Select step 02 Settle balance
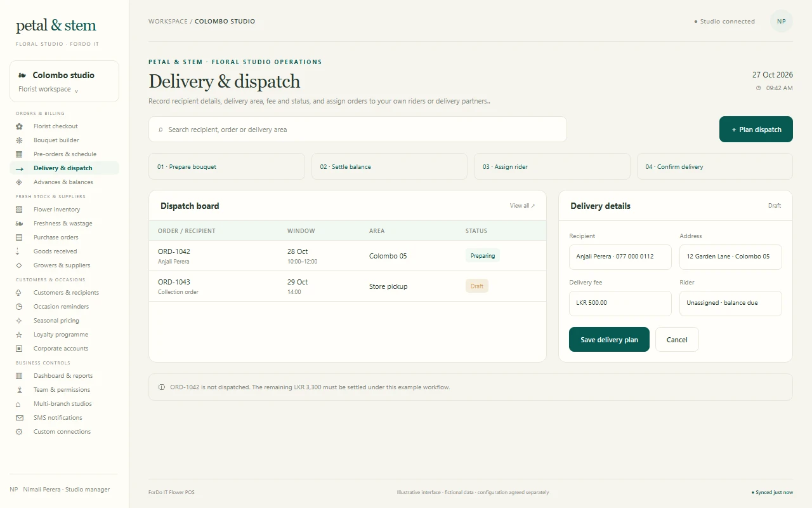 [x=390, y=166]
